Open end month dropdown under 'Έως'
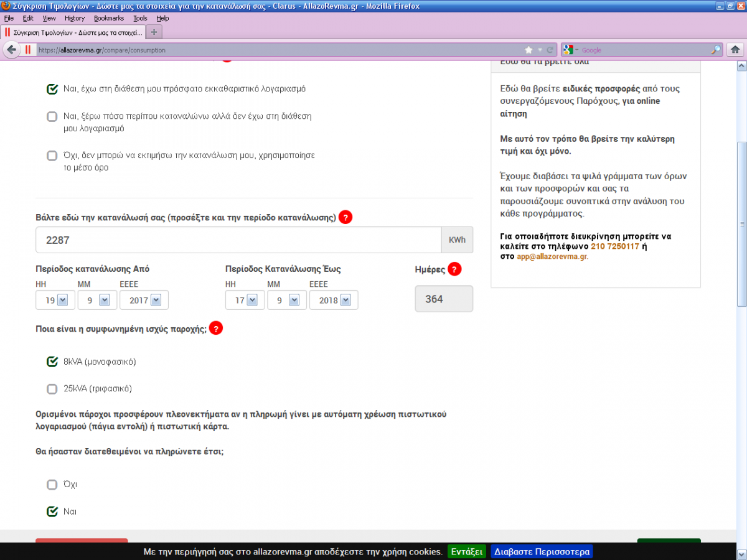The image size is (747, 560). (x=286, y=300)
